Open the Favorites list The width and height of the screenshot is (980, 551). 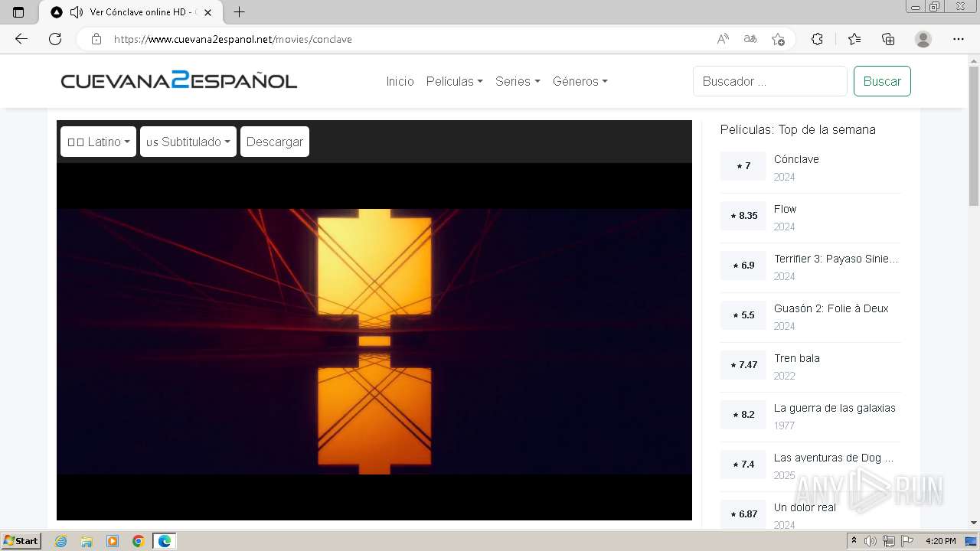(854, 39)
